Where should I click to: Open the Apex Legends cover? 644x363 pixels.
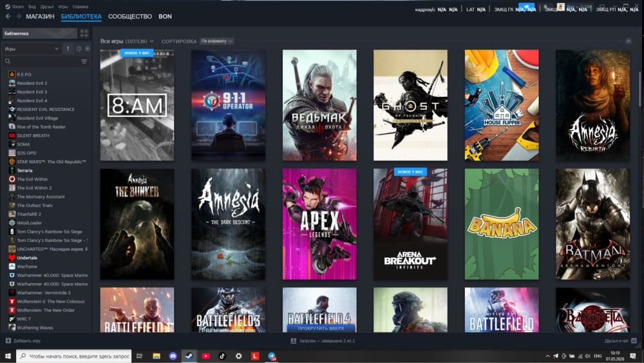(x=319, y=224)
